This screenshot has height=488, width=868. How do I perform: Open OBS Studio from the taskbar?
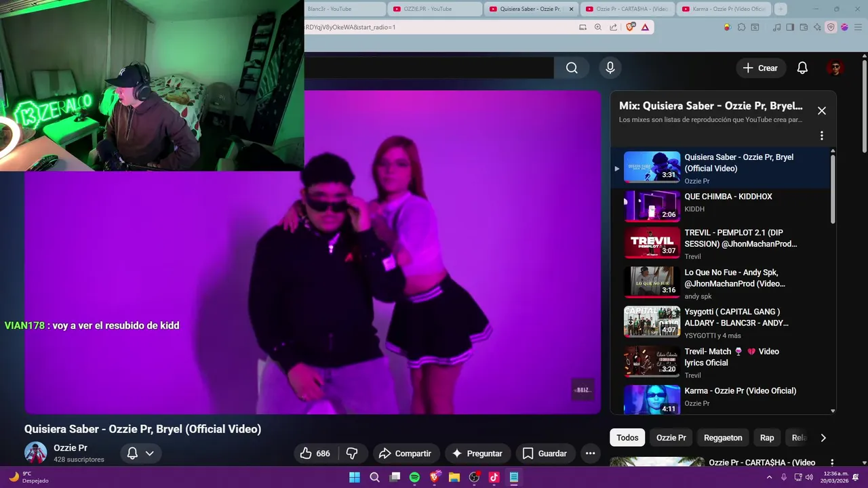(474, 477)
